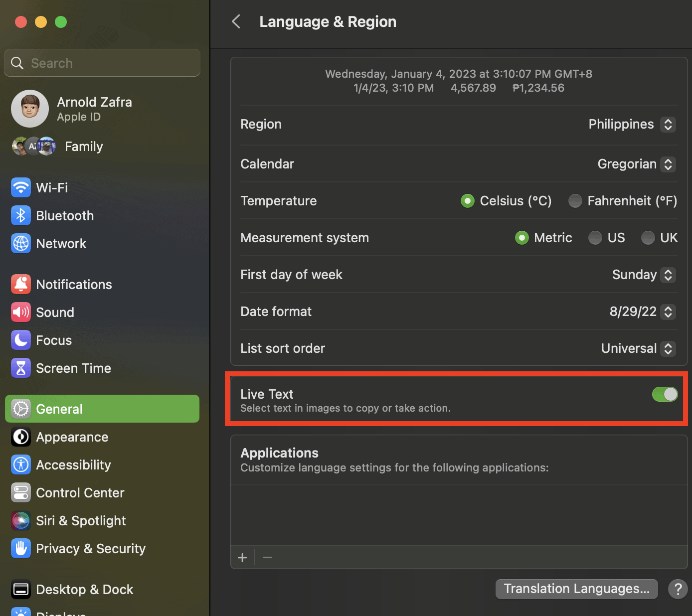
Task: Select the Notifications bell icon
Action: tap(21, 285)
